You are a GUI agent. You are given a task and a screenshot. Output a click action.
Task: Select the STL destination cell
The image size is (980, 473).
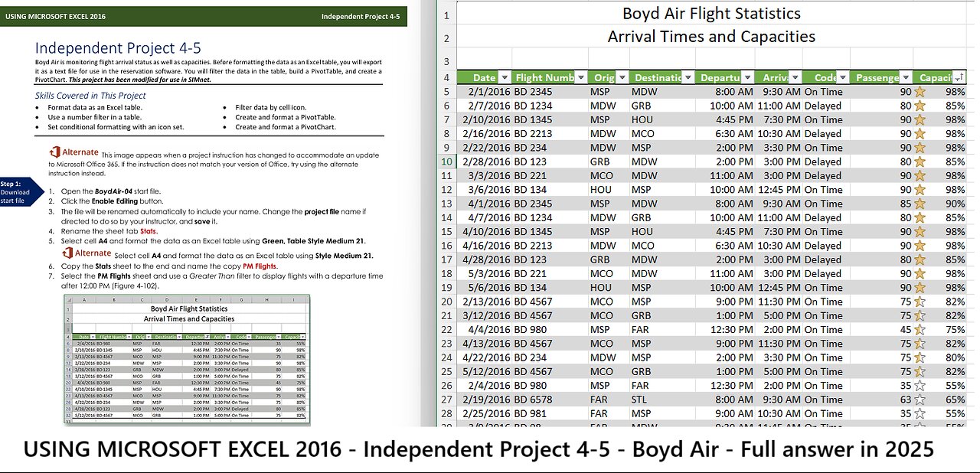pyautogui.click(x=663, y=400)
